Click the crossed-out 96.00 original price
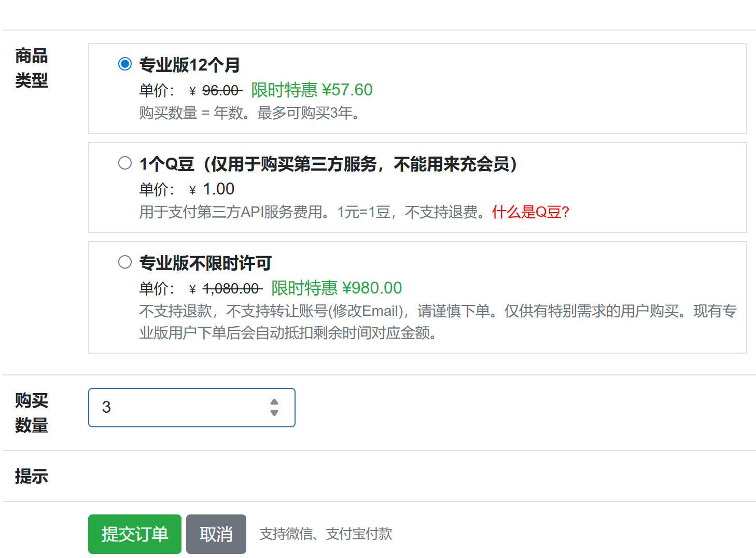Screen dimensions: 756x558 (221, 91)
